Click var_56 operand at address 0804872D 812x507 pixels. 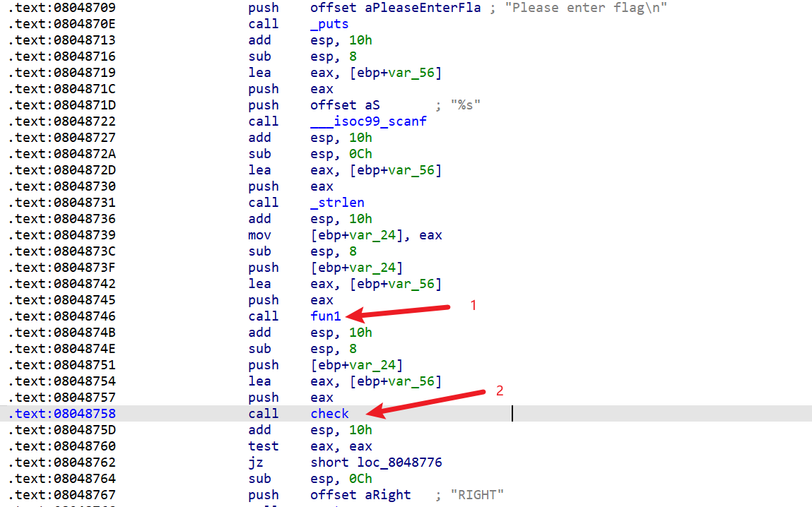click(x=411, y=170)
